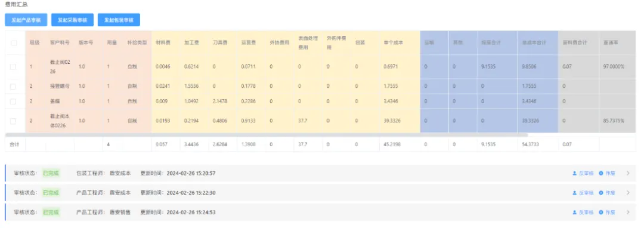Click 作废 icon in the 15:22:30 audit row
The width and height of the screenshot is (644, 228).
(x=601, y=193)
